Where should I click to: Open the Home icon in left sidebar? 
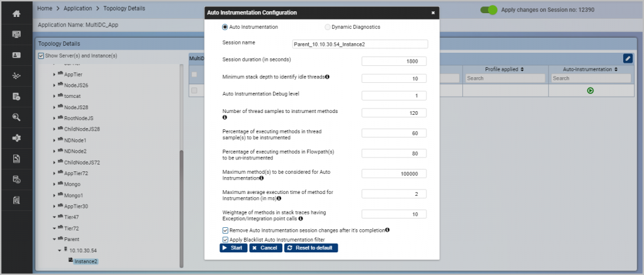point(16,14)
